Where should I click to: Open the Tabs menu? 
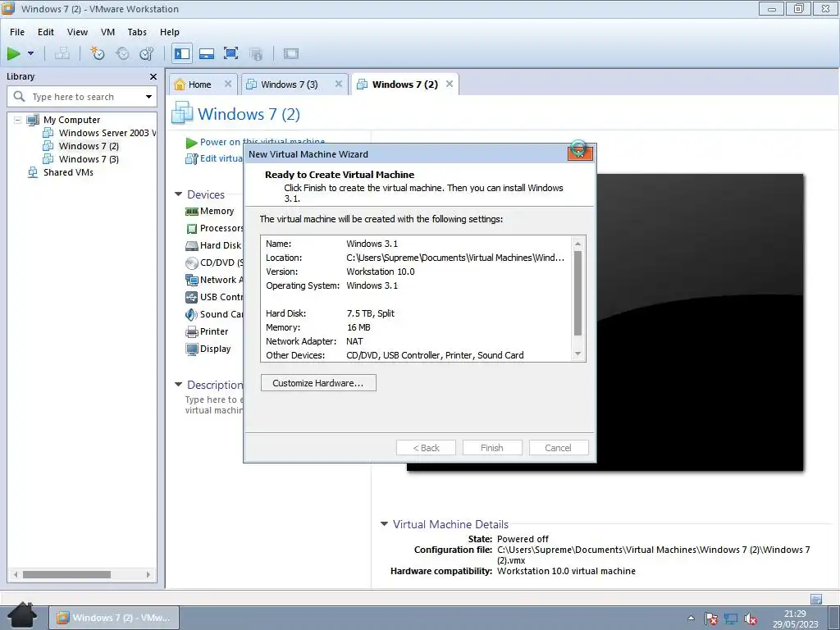tap(137, 32)
